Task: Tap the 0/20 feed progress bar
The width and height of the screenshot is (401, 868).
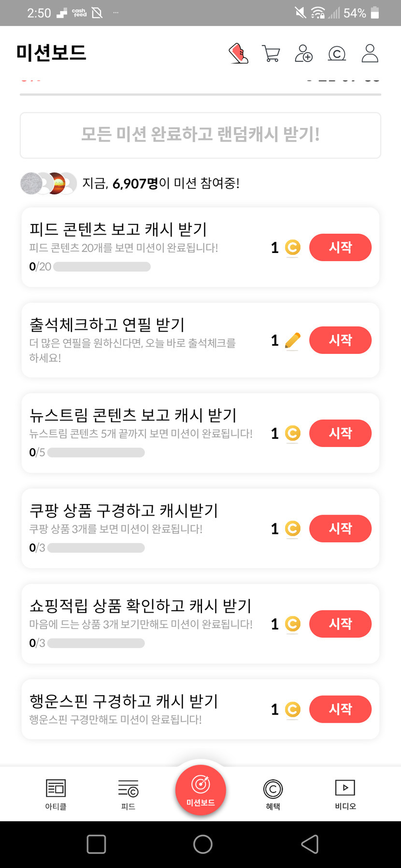Action: (102, 266)
